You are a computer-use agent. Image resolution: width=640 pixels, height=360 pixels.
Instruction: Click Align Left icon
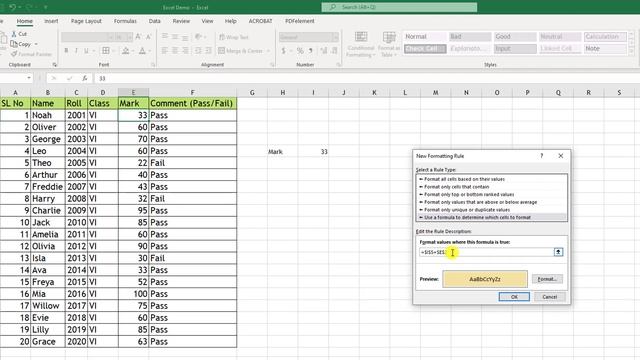click(x=165, y=51)
